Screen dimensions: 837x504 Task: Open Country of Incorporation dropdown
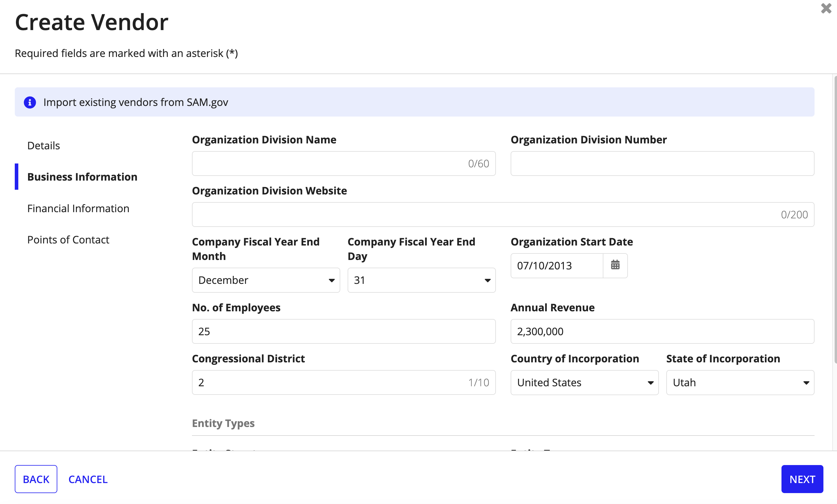(584, 382)
